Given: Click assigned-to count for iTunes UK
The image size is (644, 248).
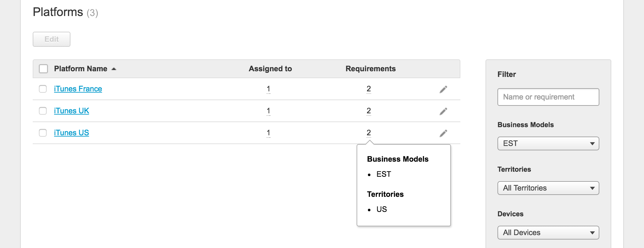Looking at the screenshot, I should click(268, 111).
